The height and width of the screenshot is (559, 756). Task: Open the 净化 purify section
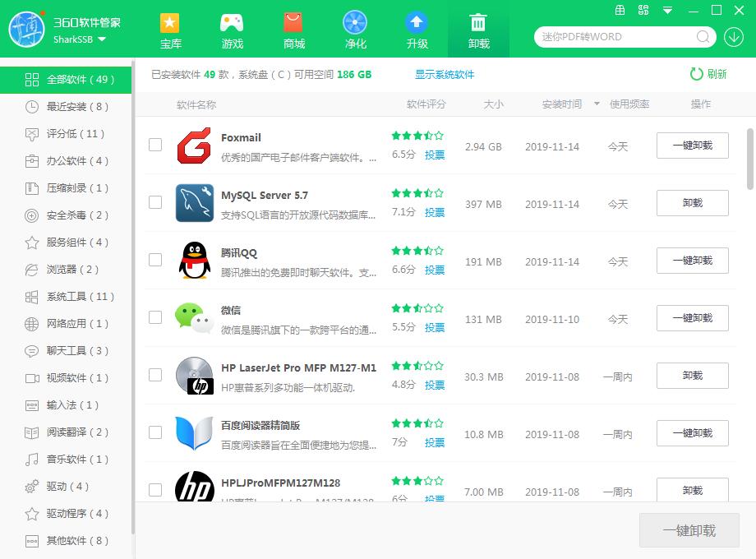tap(355, 31)
